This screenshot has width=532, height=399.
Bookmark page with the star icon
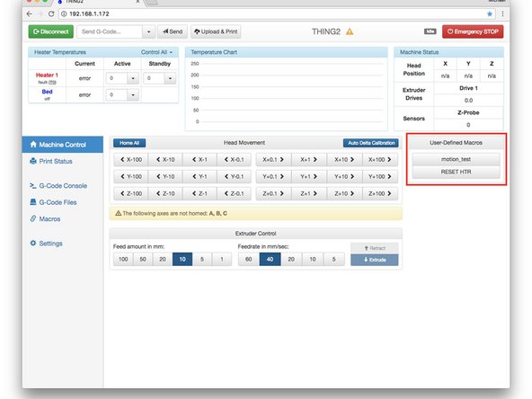(x=489, y=13)
